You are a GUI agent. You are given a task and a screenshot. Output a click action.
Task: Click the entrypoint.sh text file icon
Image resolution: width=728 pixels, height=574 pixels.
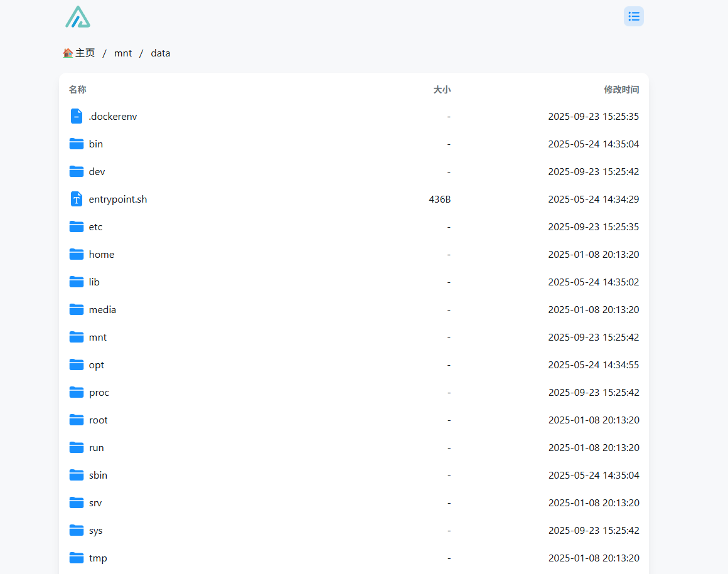pos(77,199)
